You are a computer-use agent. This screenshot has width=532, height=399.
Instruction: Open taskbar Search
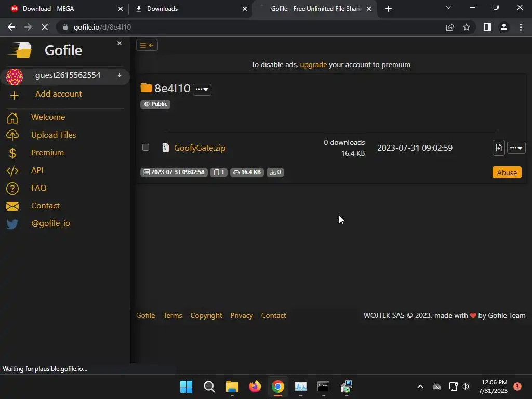coord(209,387)
